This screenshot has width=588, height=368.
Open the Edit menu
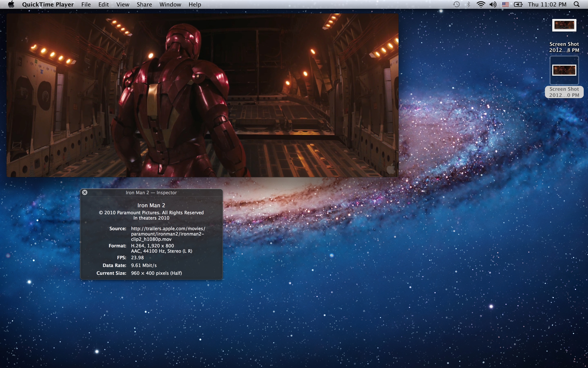(x=104, y=4)
